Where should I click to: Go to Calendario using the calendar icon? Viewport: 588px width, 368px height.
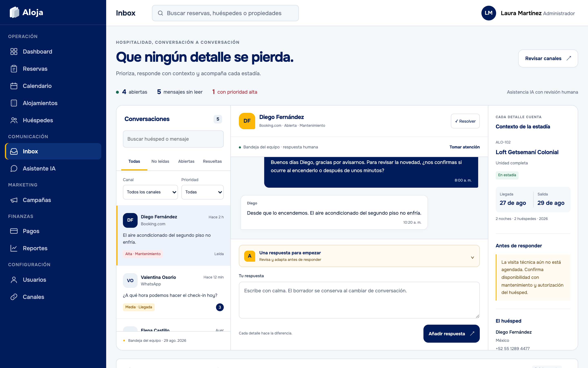click(14, 86)
